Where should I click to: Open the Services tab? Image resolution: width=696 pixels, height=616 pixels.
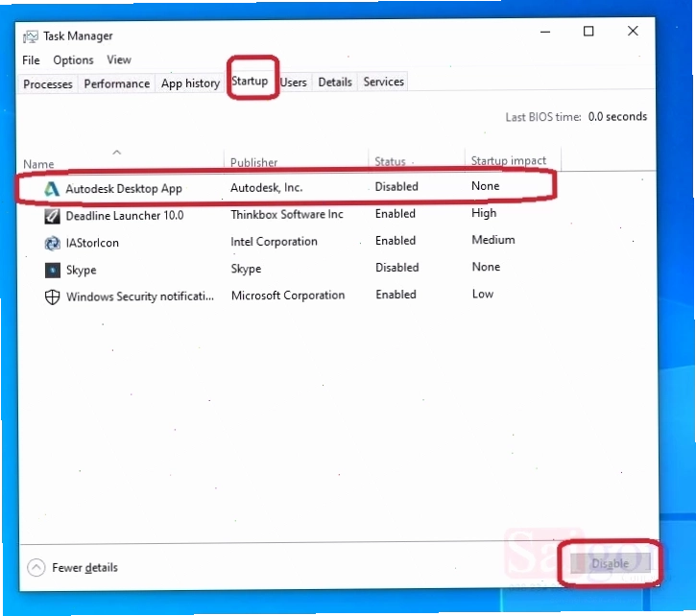(383, 82)
